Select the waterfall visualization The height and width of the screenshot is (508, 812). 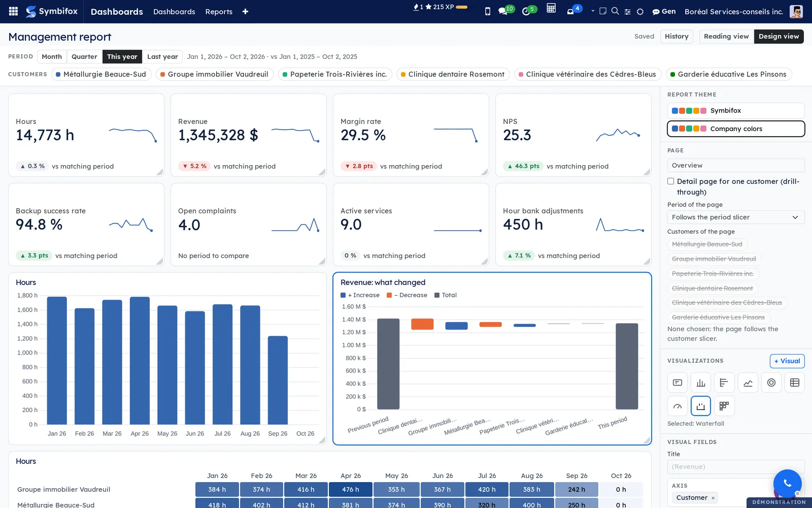coord(701,406)
